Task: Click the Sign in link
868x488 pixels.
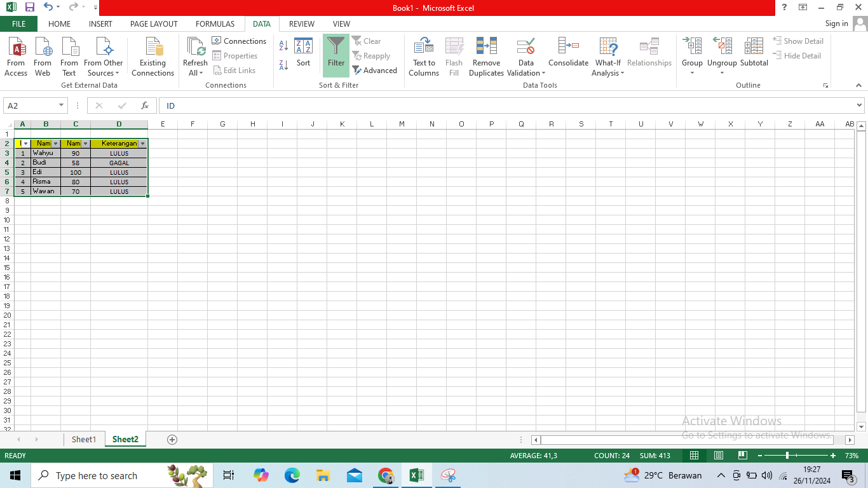Action: pos(836,24)
